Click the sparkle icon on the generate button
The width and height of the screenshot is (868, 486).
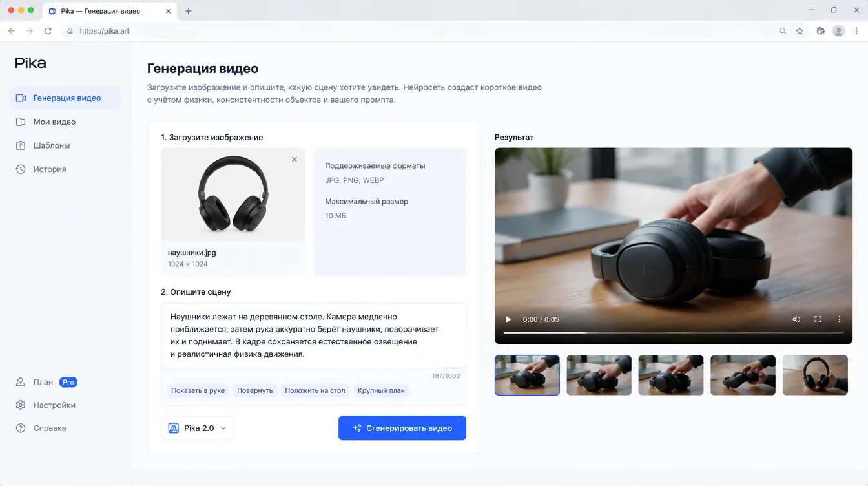click(356, 428)
